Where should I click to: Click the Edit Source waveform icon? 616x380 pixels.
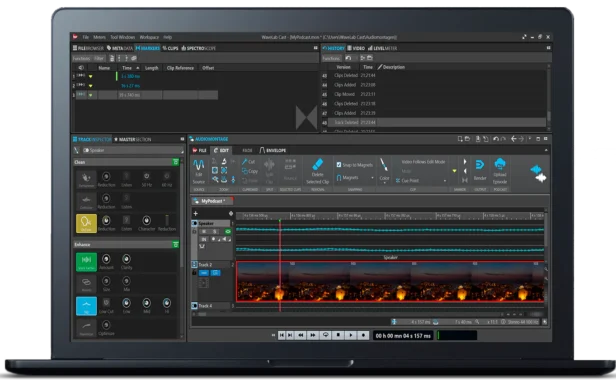(199, 165)
